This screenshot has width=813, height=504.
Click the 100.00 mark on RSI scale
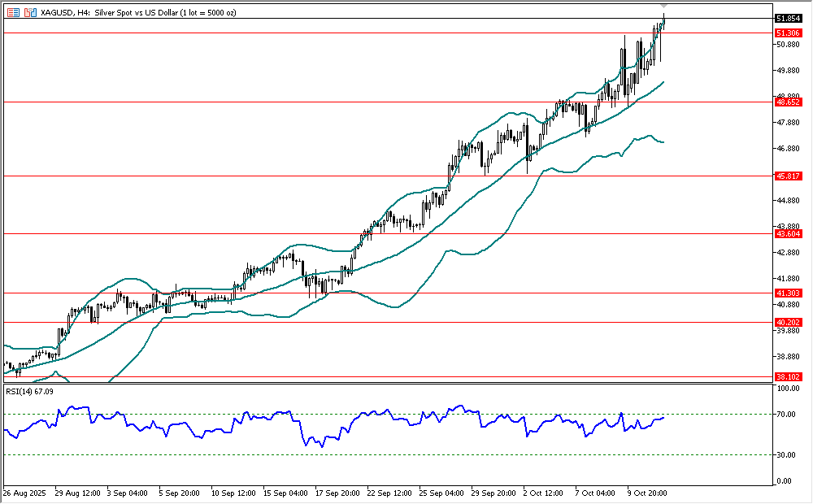tap(787, 389)
